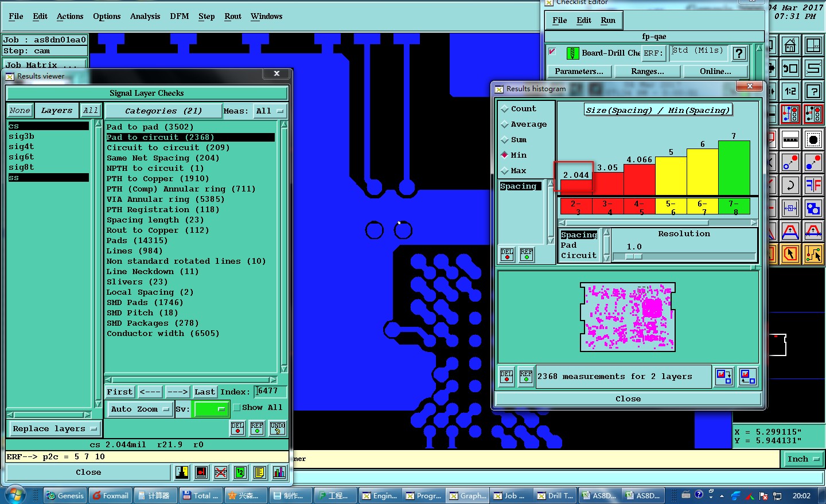
Task: Click the rotate arrow icon in the right toolbar
Action: tap(790, 185)
